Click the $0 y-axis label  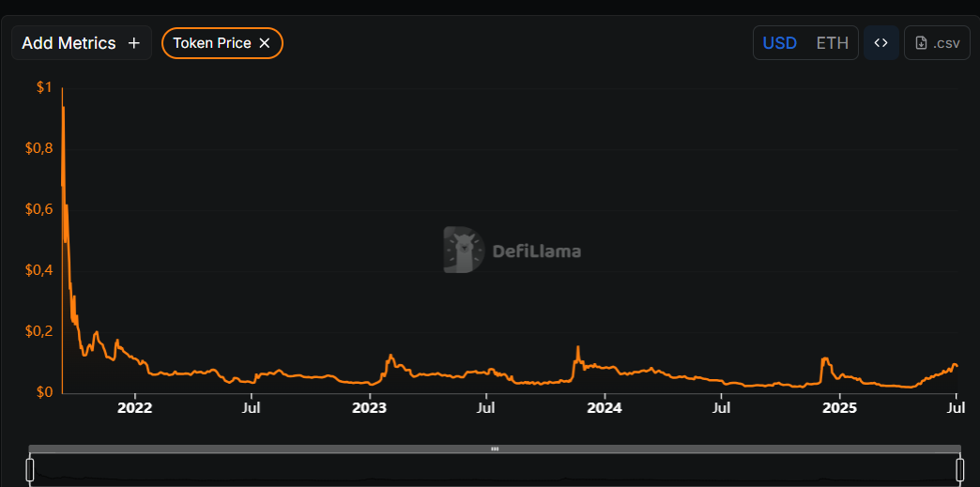point(44,392)
